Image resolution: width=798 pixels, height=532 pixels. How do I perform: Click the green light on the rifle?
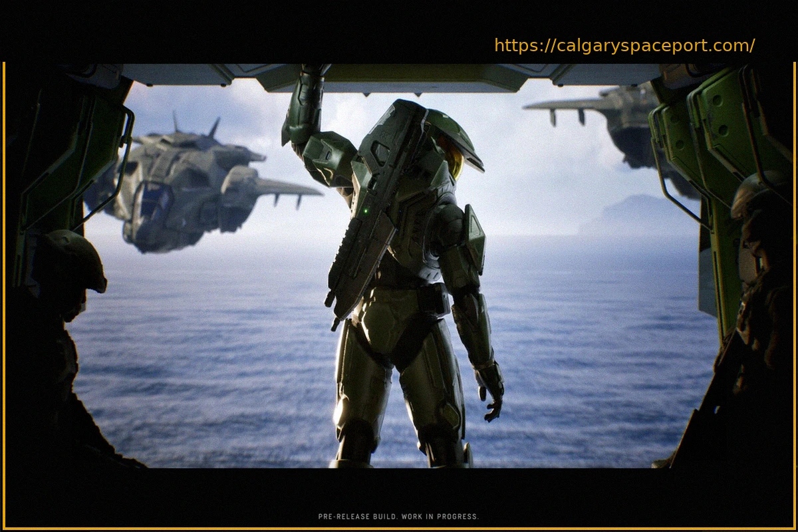[365, 211]
